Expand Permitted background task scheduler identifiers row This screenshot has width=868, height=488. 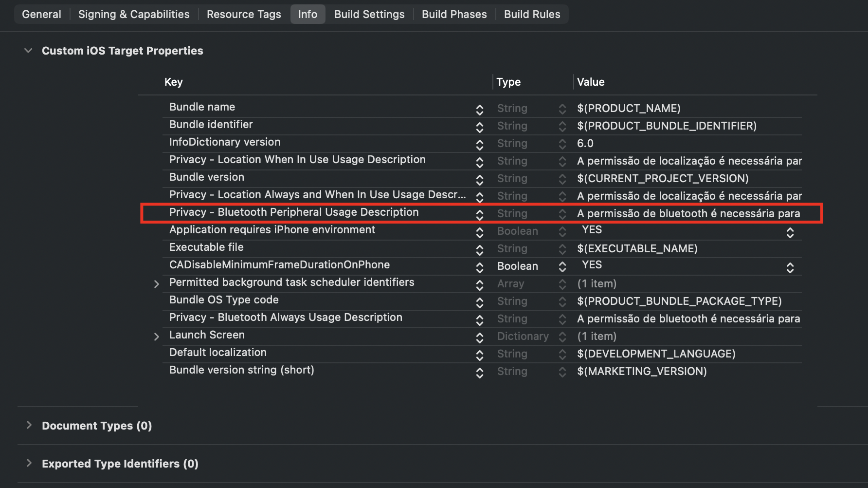coord(156,284)
